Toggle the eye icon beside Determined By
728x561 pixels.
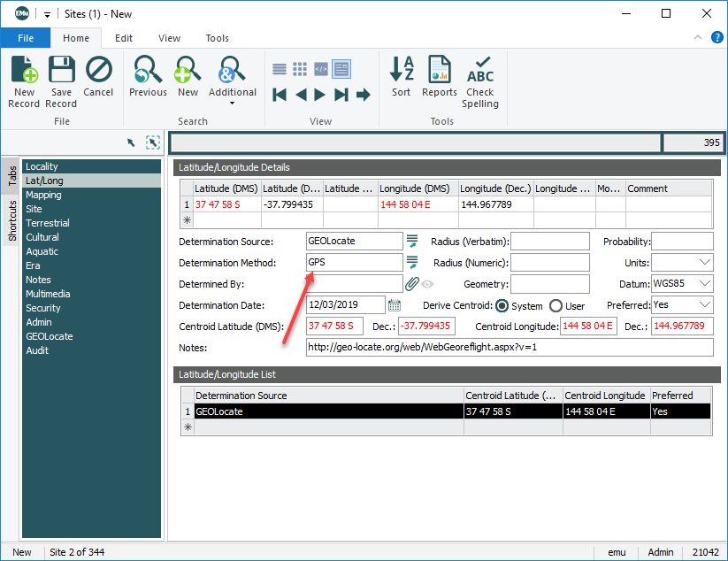tap(427, 284)
